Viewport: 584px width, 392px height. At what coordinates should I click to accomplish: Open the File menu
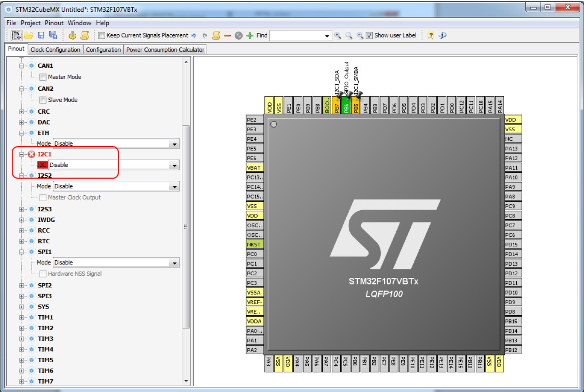tap(12, 23)
